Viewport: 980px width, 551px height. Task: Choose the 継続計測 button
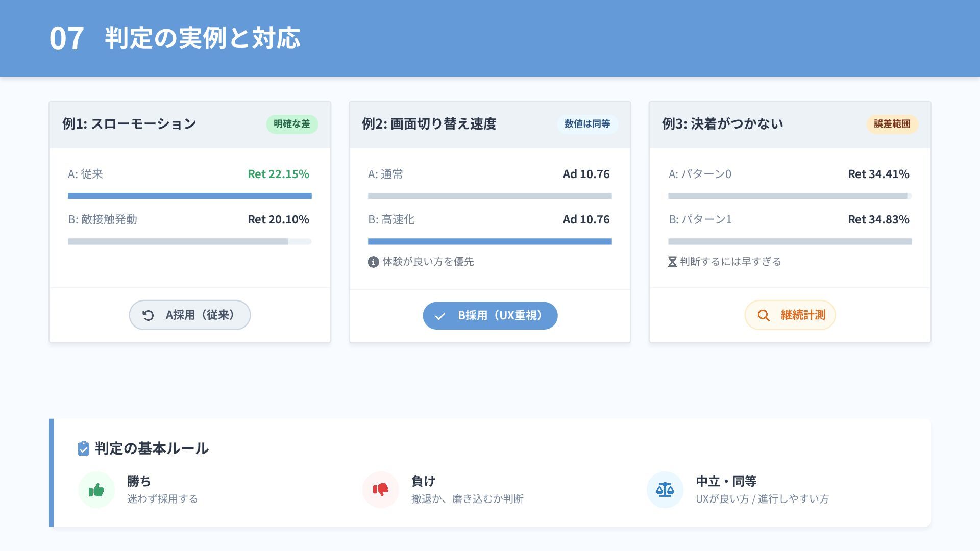790,315
